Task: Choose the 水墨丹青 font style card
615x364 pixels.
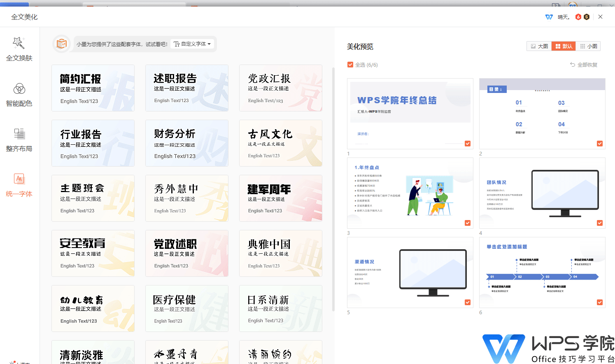Action: (187, 352)
